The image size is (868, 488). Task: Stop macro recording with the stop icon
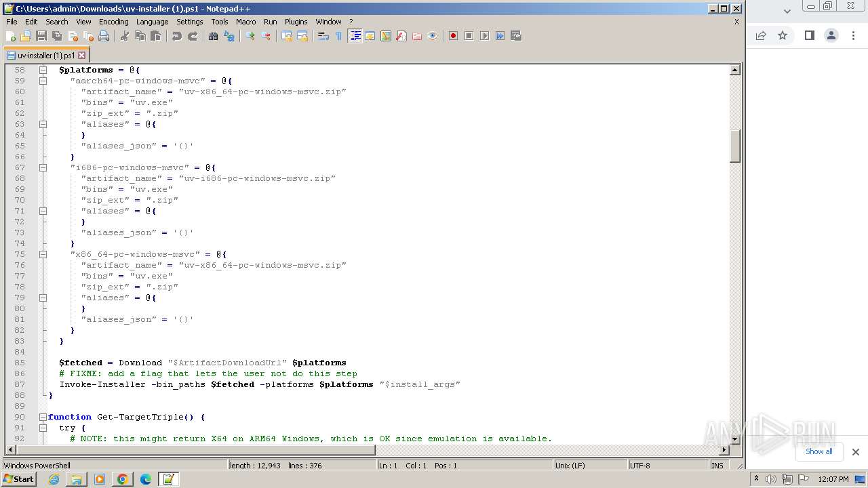(469, 36)
